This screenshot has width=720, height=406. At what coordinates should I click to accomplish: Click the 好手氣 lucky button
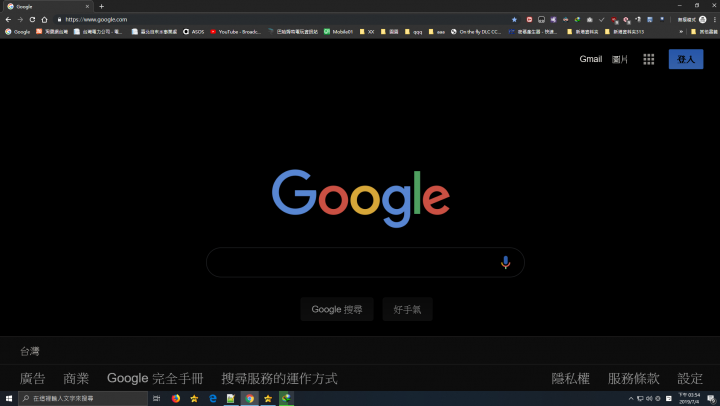pos(407,309)
